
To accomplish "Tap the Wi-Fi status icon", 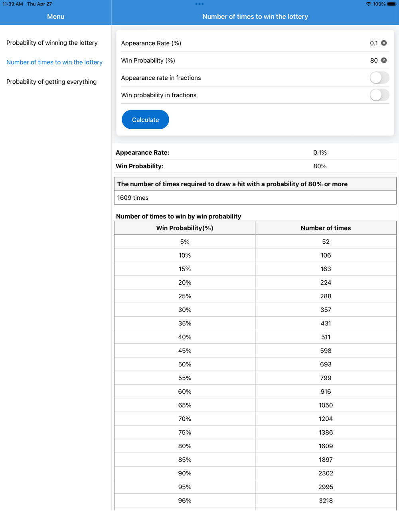I will [x=368, y=4].
